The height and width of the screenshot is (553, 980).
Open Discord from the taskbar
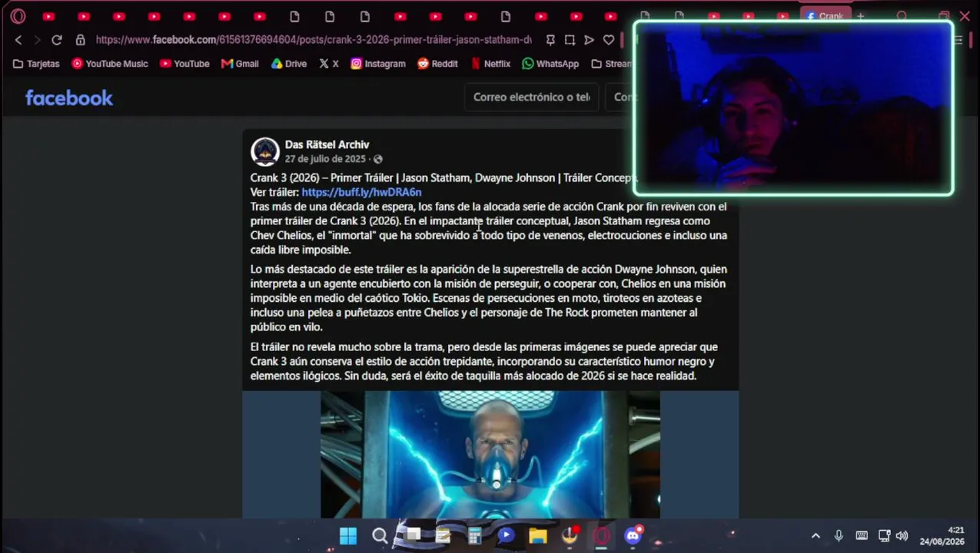click(x=633, y=535)
